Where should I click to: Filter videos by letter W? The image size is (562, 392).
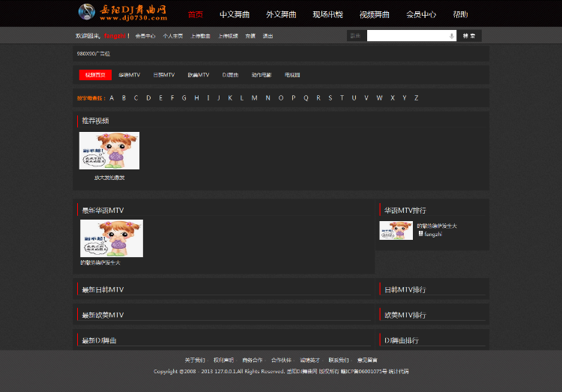[379, 98]
